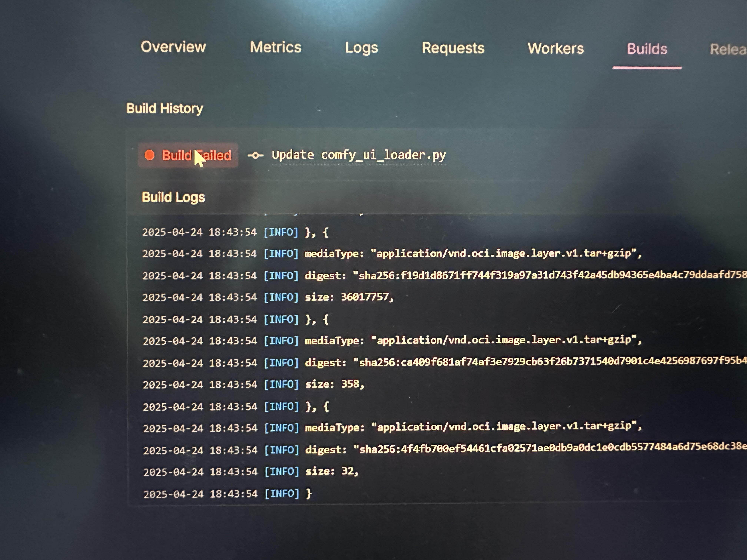This screenshot has width=747, height=560.
Task: Click the Build Failed status badge
Action: click(188, 155)
